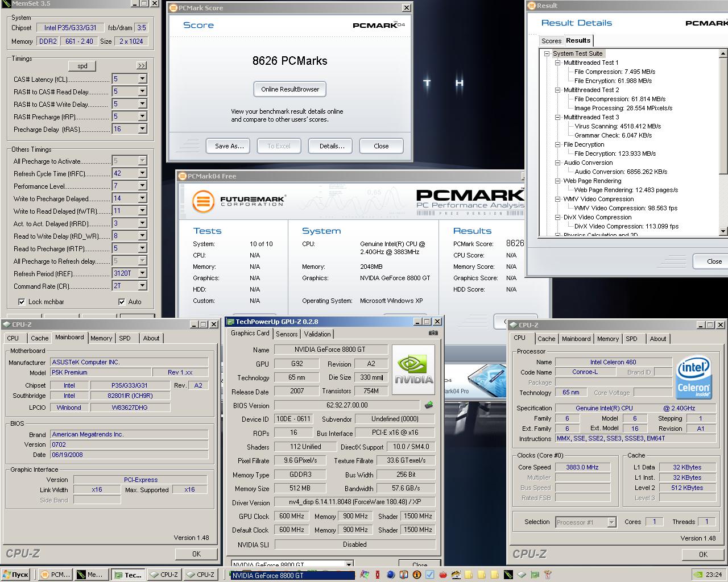This screenshot has width=728, height=582.
Task: Switch to Validation tab in GPU-Z
Action: [x=317, y=334]
